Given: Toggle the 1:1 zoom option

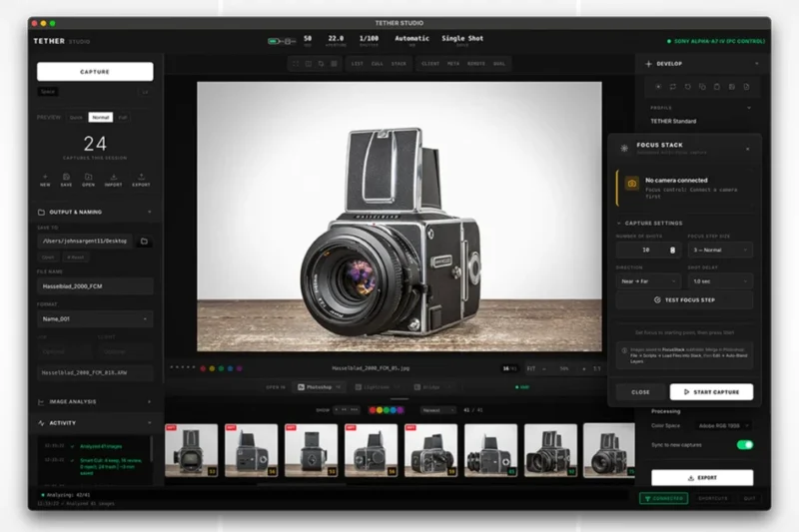Looking at the screenshot, I should tap(596, 368).
